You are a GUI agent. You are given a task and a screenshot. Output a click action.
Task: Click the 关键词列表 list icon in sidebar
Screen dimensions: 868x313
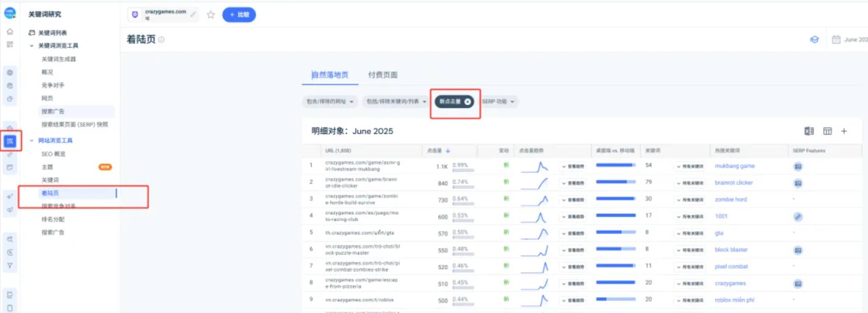point(32,33)
